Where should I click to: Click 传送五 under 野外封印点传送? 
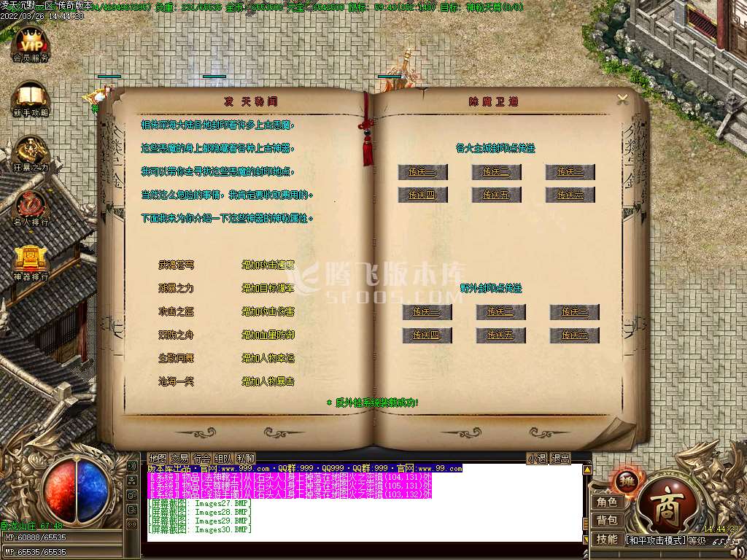point(500,335)
